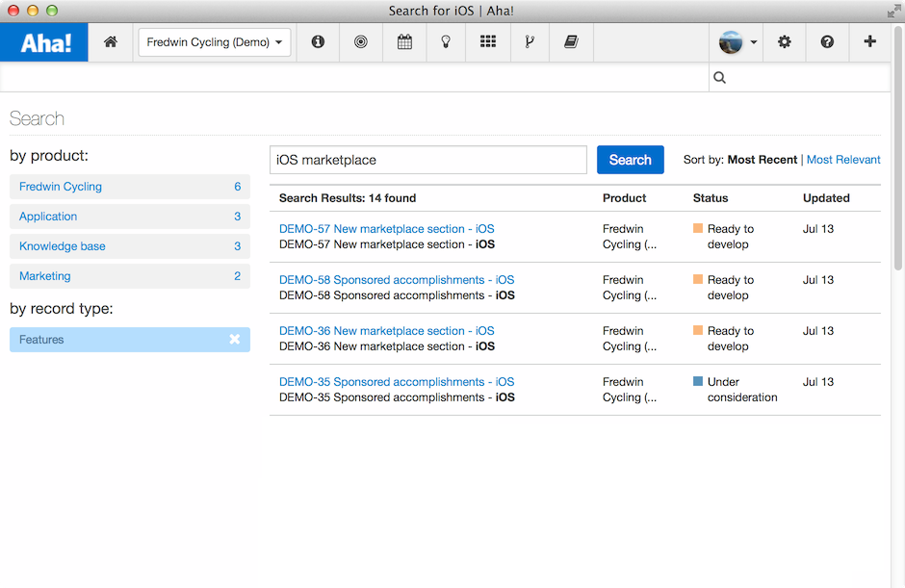
Task: Click the Help question mark icon
Action: [x=827, y=42]
